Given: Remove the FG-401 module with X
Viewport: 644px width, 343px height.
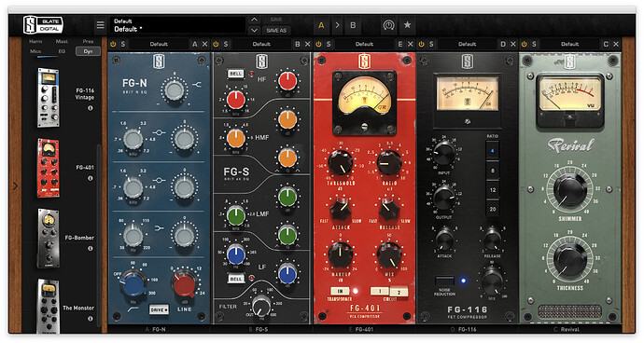Looking at the screenshot, I should [x=410, y=44].
